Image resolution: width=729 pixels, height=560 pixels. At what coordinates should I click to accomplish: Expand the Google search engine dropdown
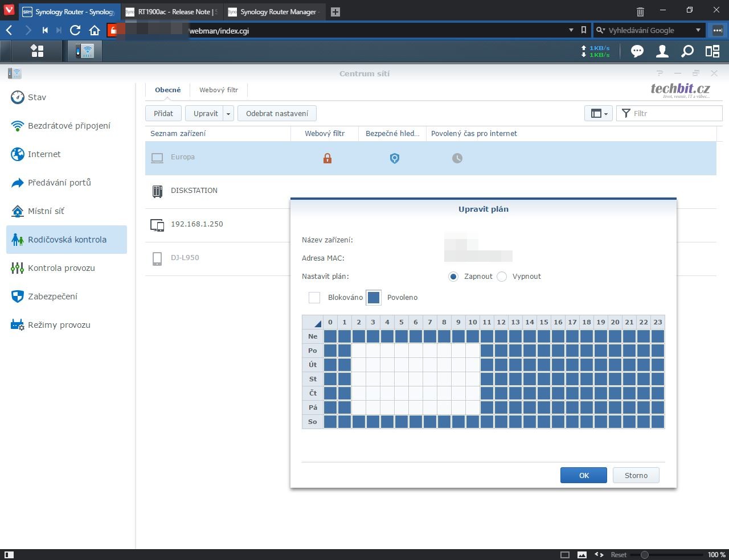(x=698, y=30)
